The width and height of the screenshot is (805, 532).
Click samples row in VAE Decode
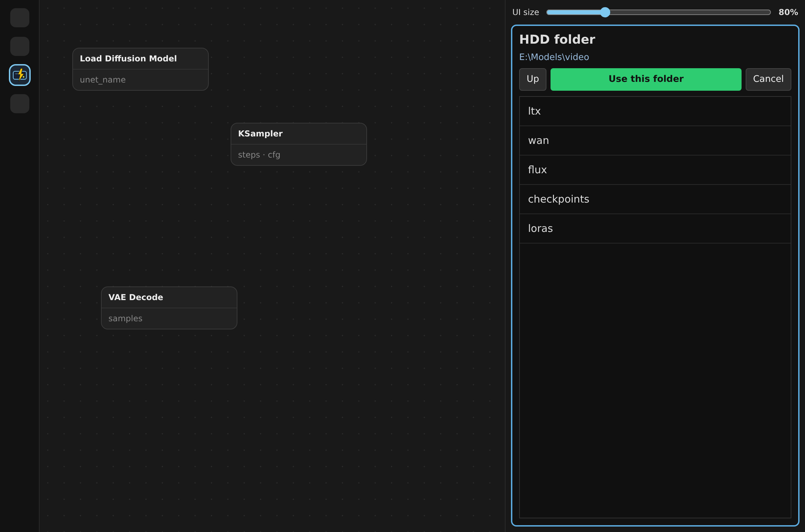(169, 319)
